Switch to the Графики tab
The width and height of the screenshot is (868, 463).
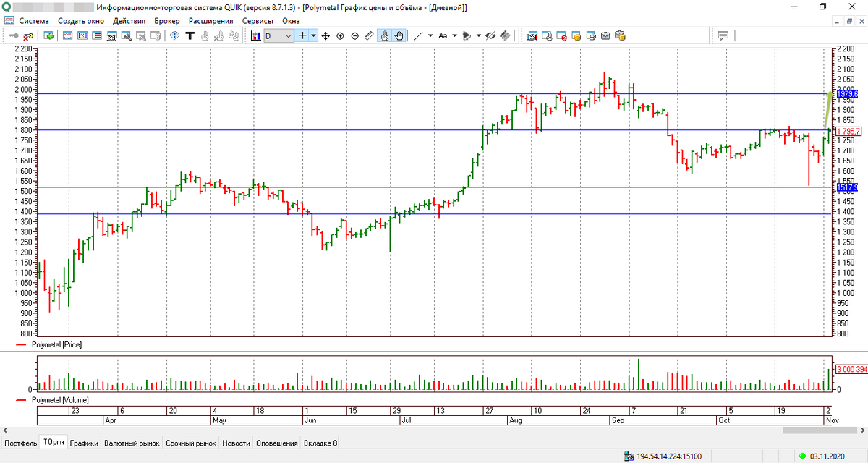pos(84,443)
